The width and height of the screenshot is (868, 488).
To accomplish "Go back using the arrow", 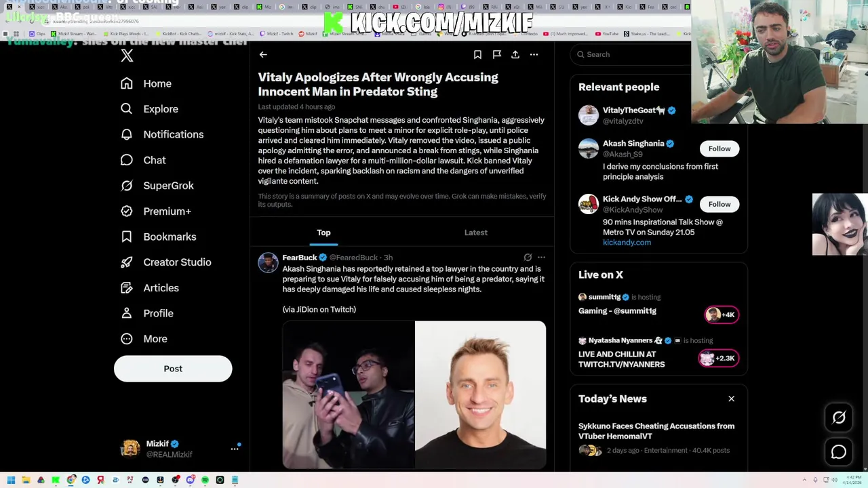I will point(263,55).
